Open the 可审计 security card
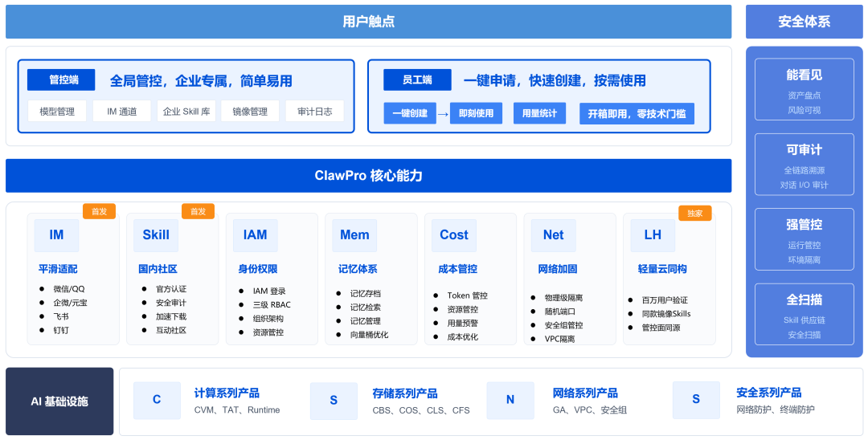The height and width of the screenshot is (440, 868). [x=805, y=164]
